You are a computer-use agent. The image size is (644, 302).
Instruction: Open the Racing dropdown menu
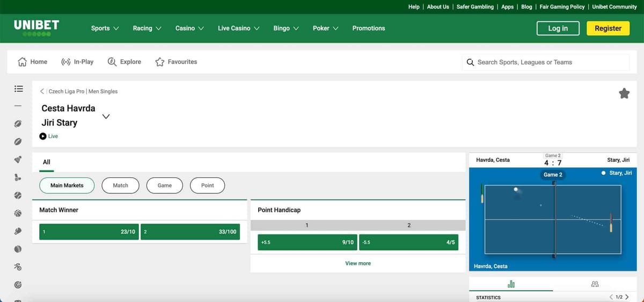tap(147, 28)
